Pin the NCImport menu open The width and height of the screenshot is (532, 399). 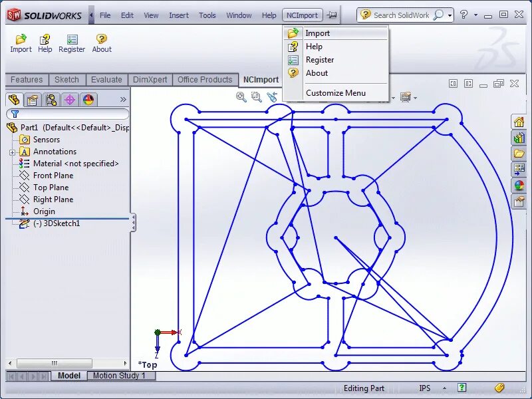click(x=332, y=15)
